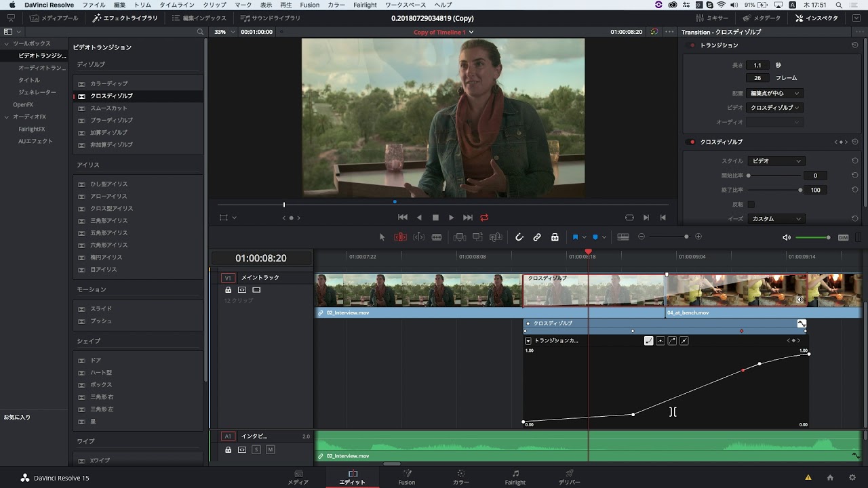This screenshot has width=868, height=488.
Task: Collapse the トランジションカーブ curve disclosure
Action: click(528, 341)
